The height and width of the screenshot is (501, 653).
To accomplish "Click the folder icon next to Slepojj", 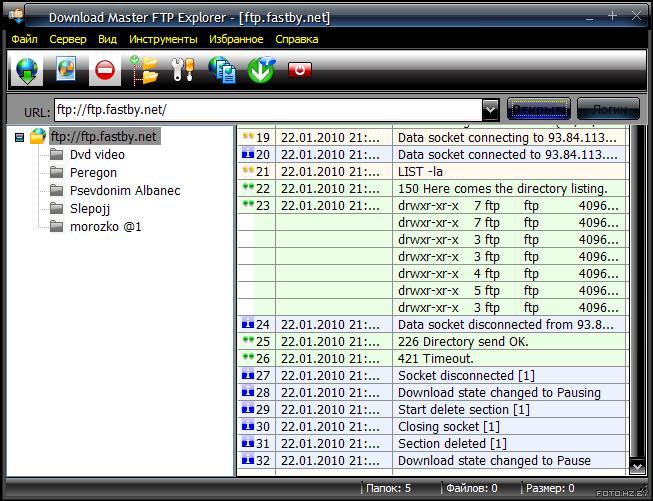I will [56, 208].
